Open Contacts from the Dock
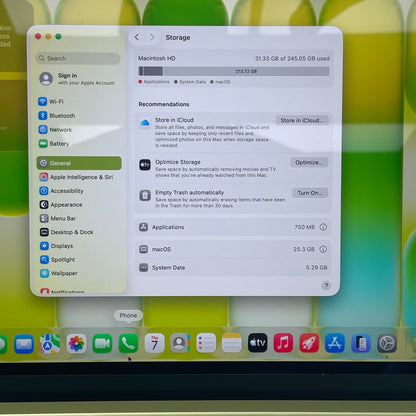Screen dimensions: 416x416 (180, 343)
